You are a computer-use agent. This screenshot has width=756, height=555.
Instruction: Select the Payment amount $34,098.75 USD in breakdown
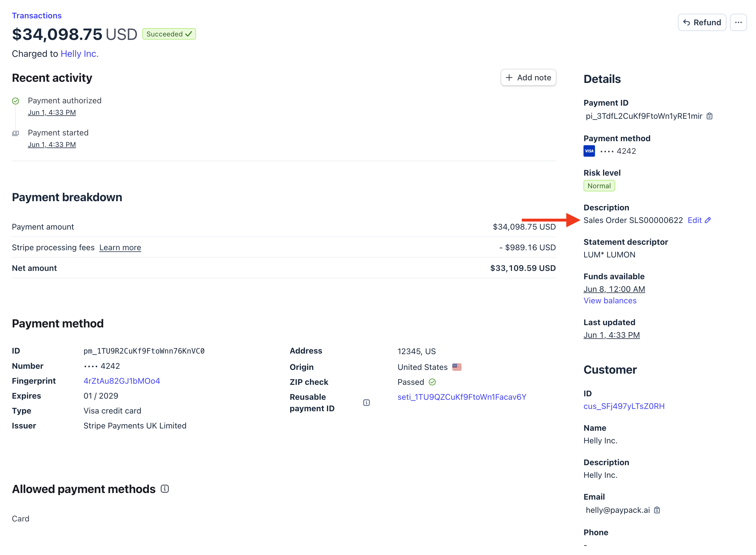pyautogui.click(x=524, y=227)
